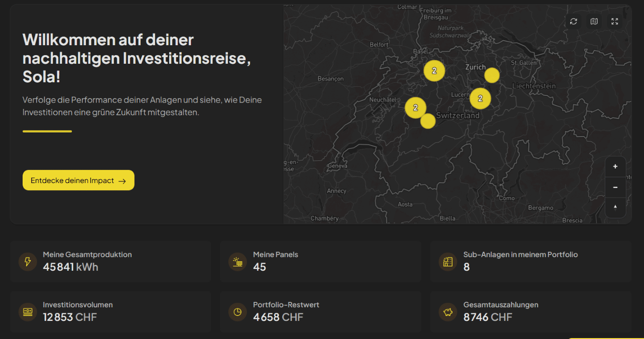Image resolution: width=644 pixels, height=339 pixels.
Task: Open the cluster marker below Basel
Action: (435, 71)
